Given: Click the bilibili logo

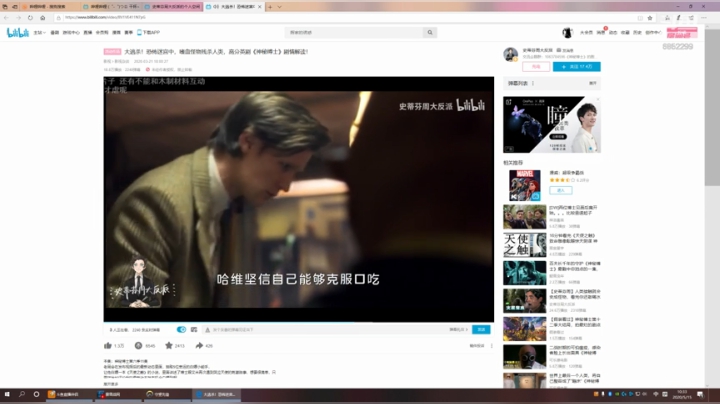Looking at the screenshot, I should click(x=17, y=33).
